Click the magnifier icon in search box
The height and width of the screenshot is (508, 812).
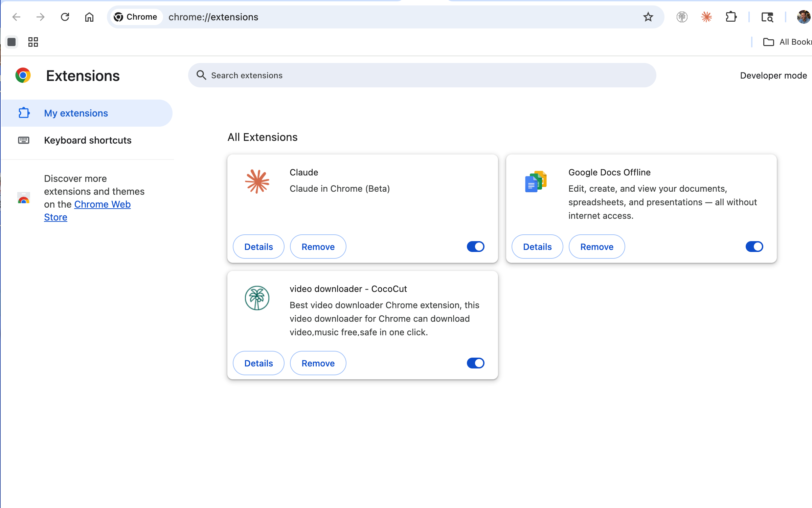point(201,75)
